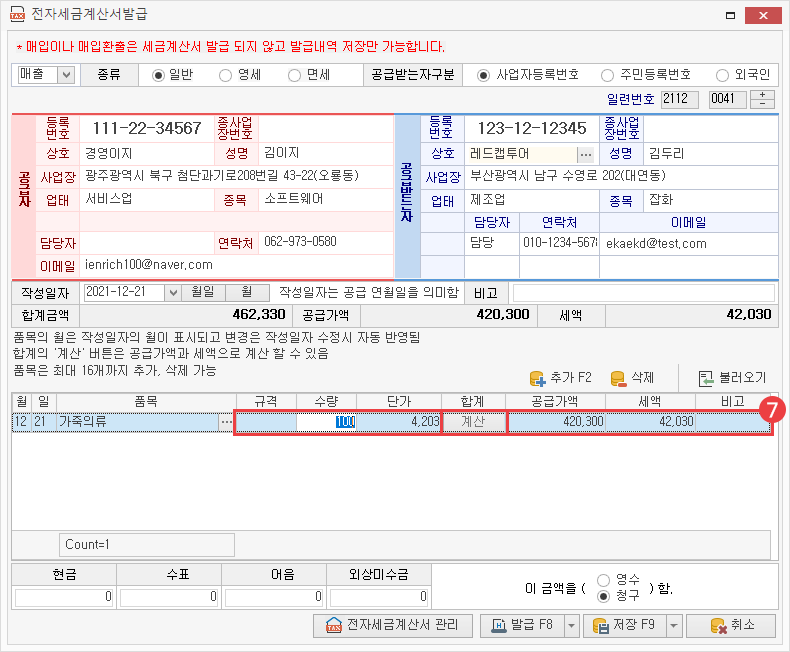
Task: Click the 삭제 delete item button
Action: pos(632,377)
